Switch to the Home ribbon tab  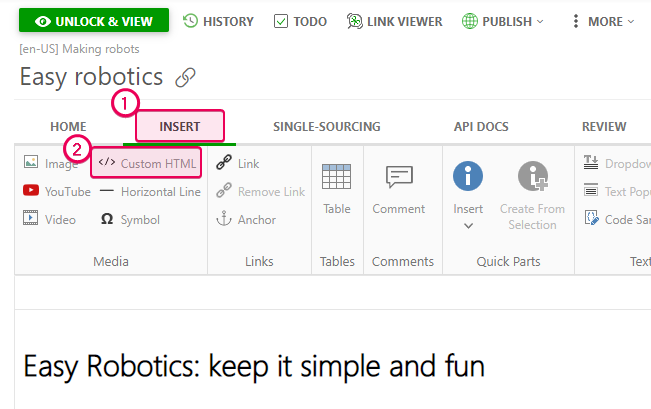(x=69, y=126)
